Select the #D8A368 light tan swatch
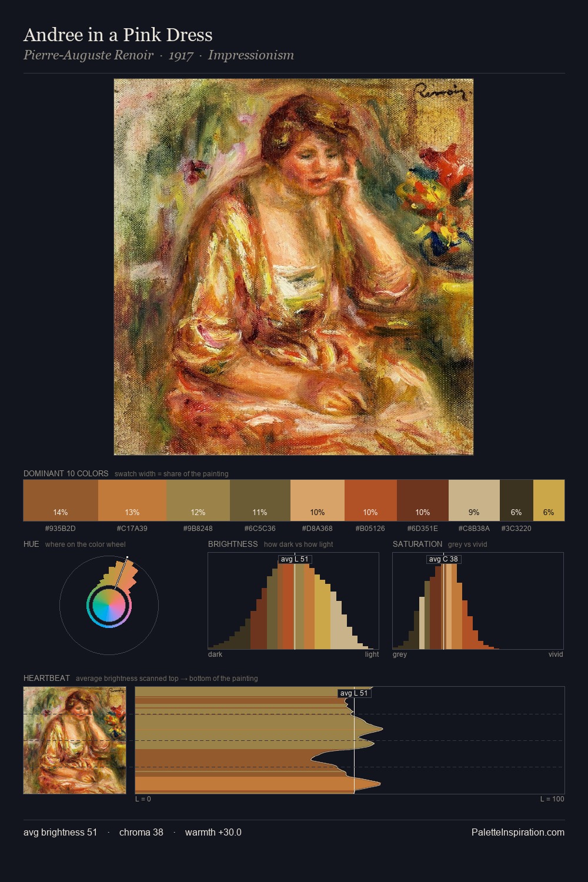This screenshot has height=882, width=588. pyautogui.click(x=318, y=500)
